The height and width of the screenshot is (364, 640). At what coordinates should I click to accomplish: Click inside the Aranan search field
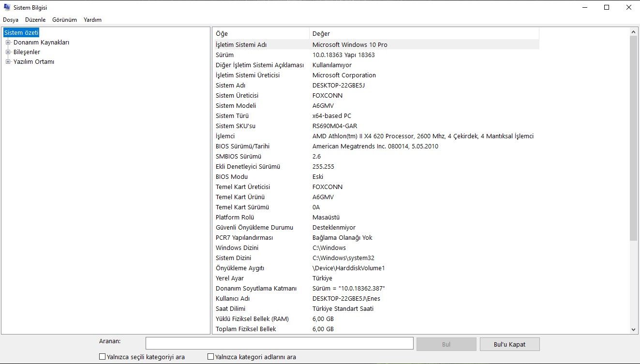[x=279, y=343]
